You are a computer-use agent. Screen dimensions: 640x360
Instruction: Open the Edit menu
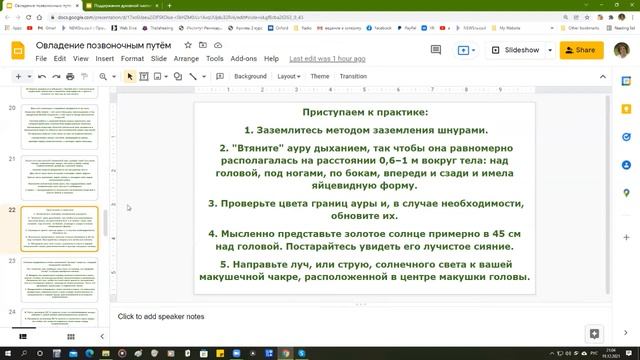[x=60, y=59]
